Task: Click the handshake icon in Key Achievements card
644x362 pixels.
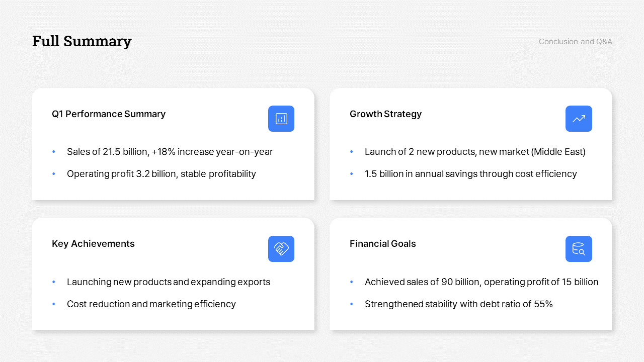Action: [x=281, y=249]
